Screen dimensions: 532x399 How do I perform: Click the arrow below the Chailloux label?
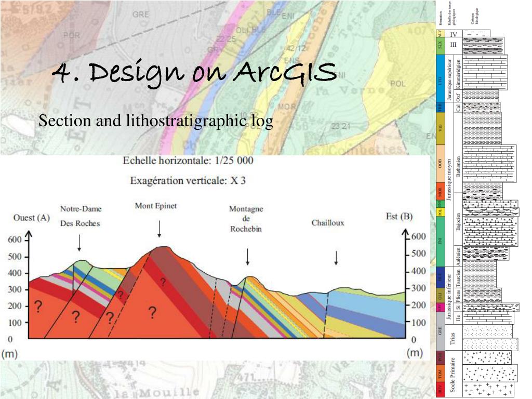[336, 258]
